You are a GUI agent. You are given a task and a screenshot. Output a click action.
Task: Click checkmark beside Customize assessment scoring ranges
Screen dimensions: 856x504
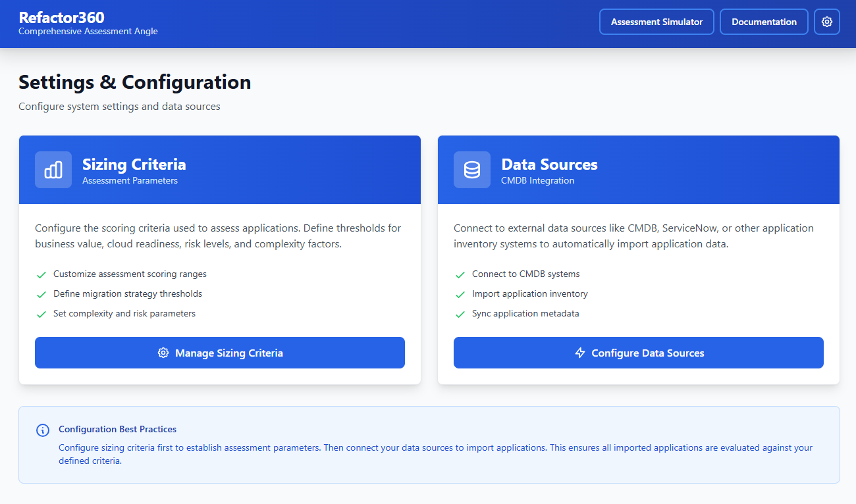click(41, 274)
